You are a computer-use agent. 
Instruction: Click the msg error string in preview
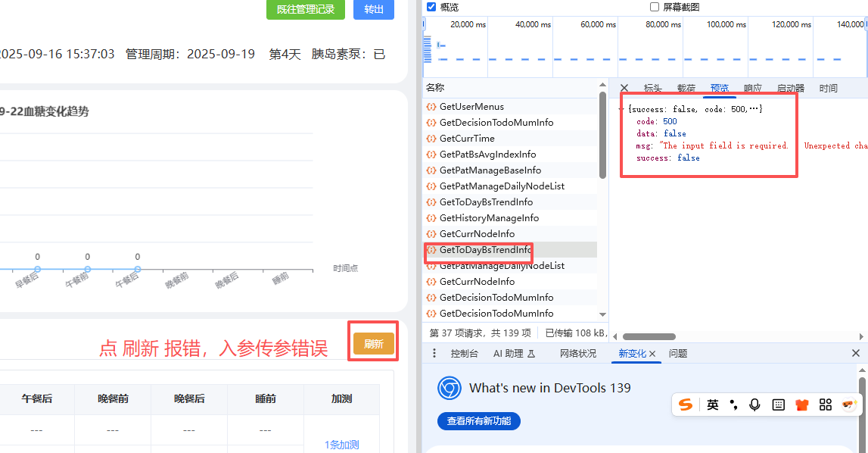763,146
